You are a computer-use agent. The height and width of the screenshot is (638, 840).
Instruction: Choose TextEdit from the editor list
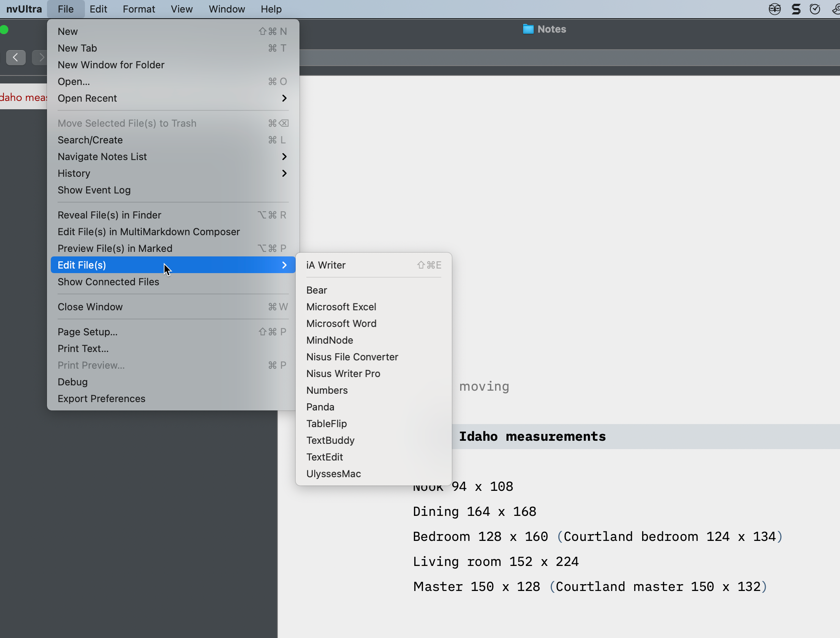pyautogui.click(x=324, y=457)
